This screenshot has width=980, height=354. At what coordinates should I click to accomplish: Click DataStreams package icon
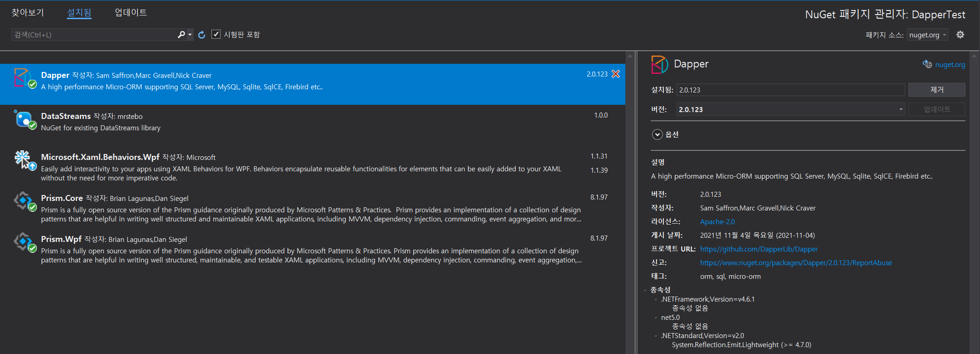[25, 119]
